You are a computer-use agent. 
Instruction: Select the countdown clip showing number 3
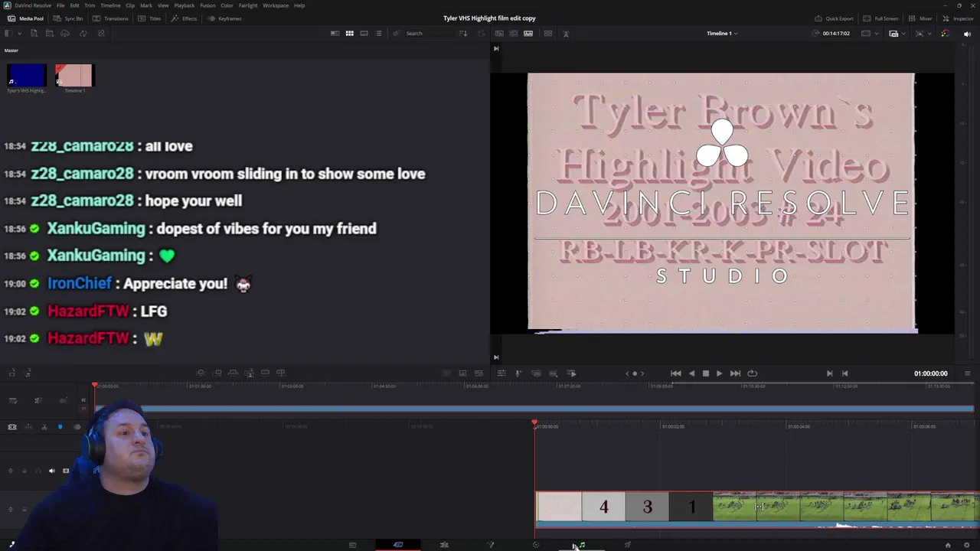[x=647, y=507]
